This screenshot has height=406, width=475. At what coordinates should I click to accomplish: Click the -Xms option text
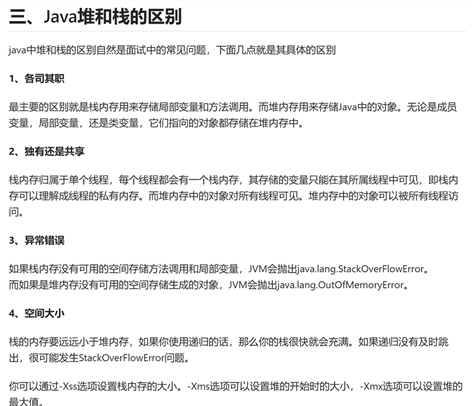pos(198,386)
